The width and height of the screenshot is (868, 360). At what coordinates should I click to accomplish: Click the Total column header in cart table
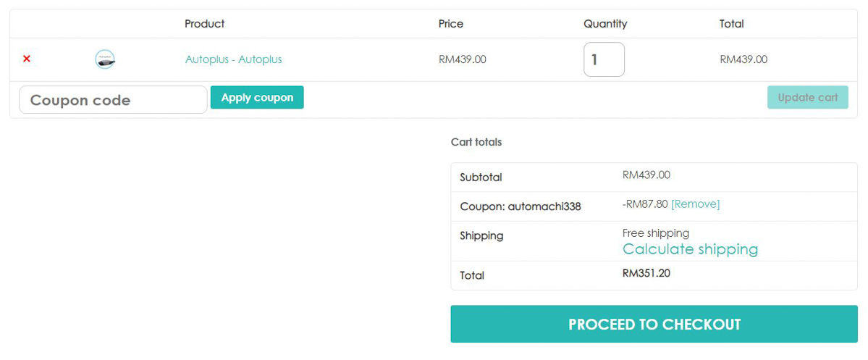point(731,24)
